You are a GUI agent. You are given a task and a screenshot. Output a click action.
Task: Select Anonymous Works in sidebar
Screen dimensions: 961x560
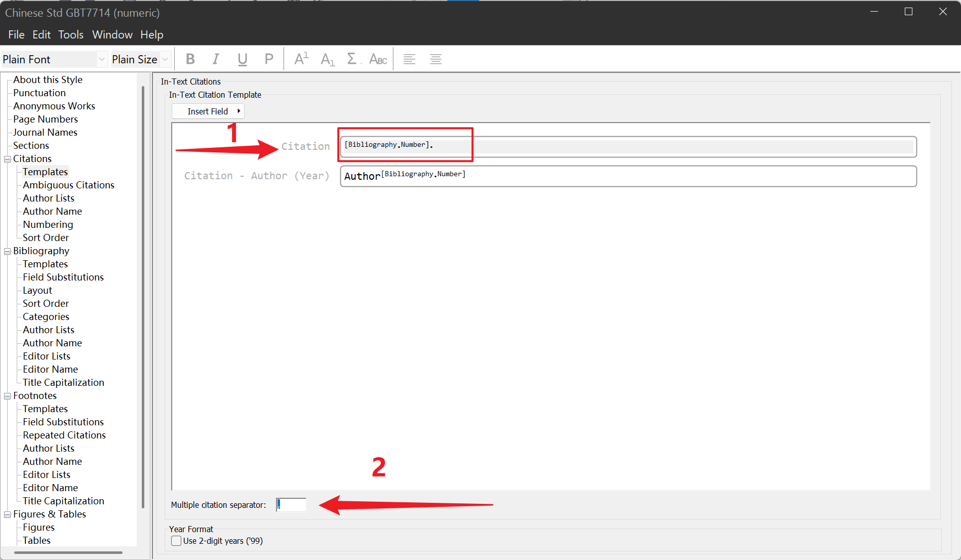click(54, 106)
